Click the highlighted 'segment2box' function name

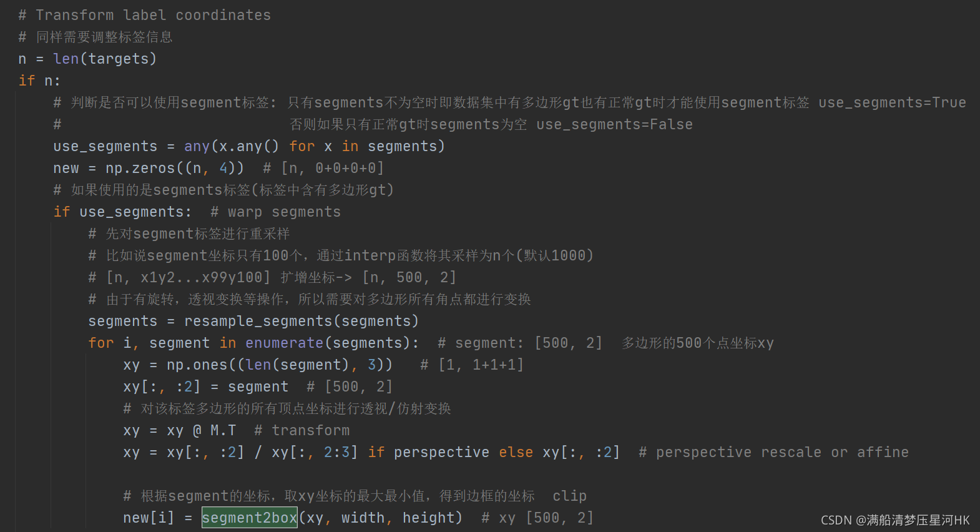click(250, 518)
